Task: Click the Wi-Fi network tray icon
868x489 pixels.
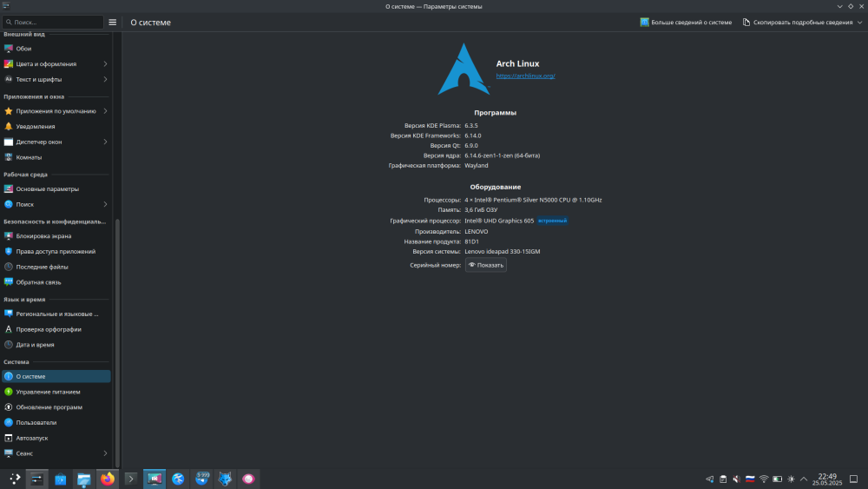Action: (764, 479)
